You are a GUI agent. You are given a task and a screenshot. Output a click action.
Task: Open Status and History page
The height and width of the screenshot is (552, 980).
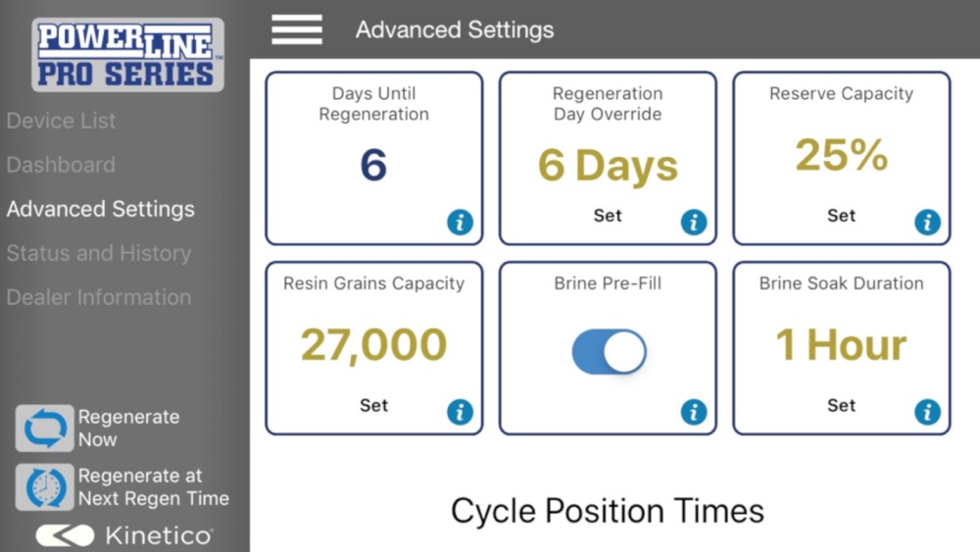(x=99, y=253)
